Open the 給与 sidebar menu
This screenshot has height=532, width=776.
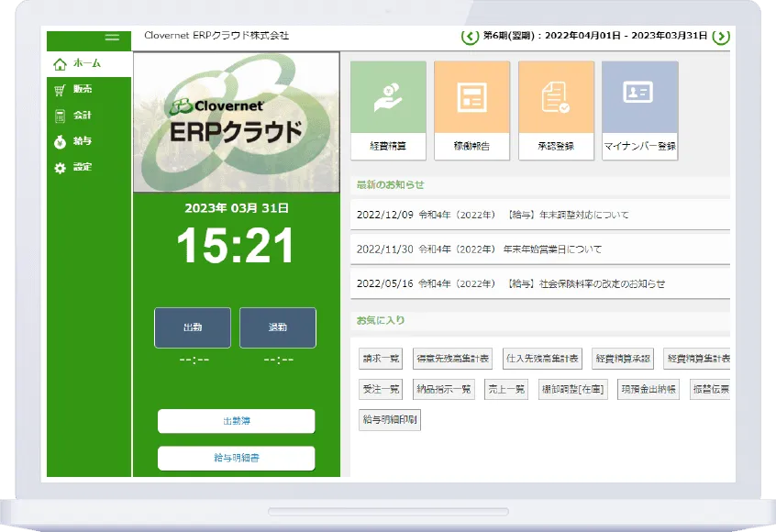[x=89, y=141]
